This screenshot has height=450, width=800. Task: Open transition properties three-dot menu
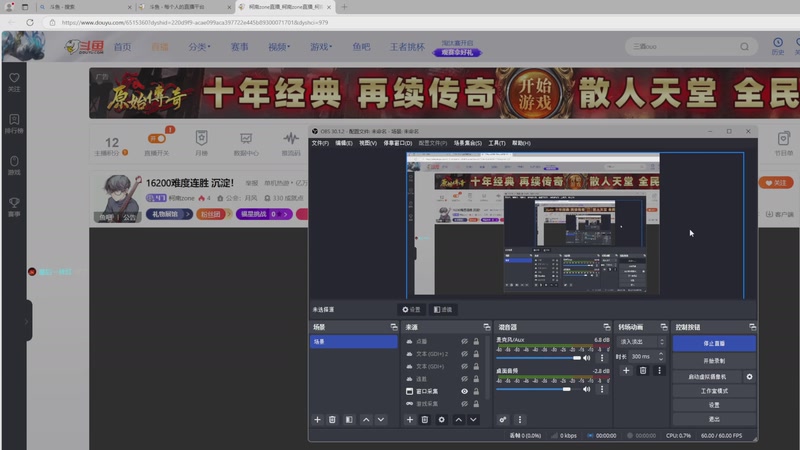coord(659,370)
